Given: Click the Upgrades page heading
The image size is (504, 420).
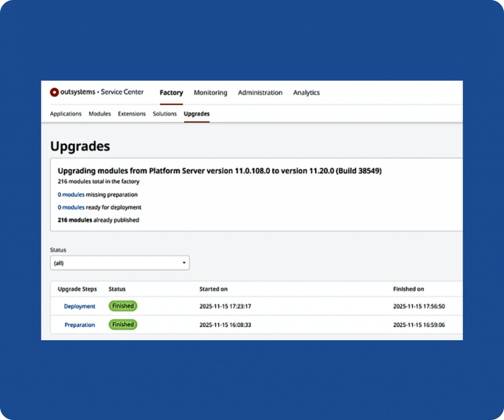Looking at the screenshot, I should pyautogui.click(x=80, y=146).
